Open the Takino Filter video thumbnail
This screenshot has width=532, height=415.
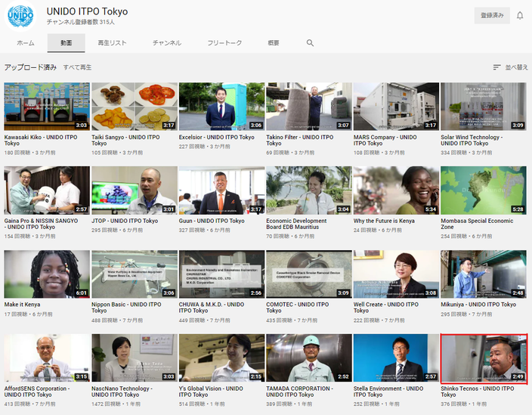pyautogui.click(x=309, y=107)
